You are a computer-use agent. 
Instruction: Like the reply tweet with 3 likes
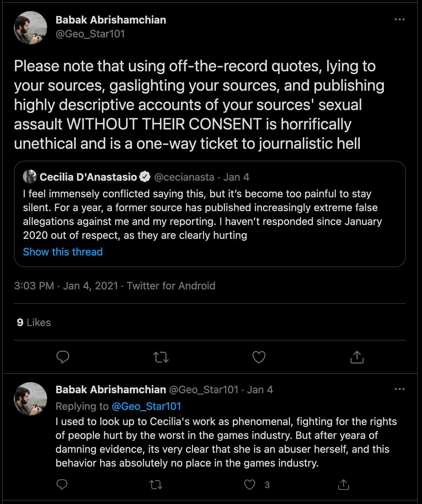click(250, 485)
